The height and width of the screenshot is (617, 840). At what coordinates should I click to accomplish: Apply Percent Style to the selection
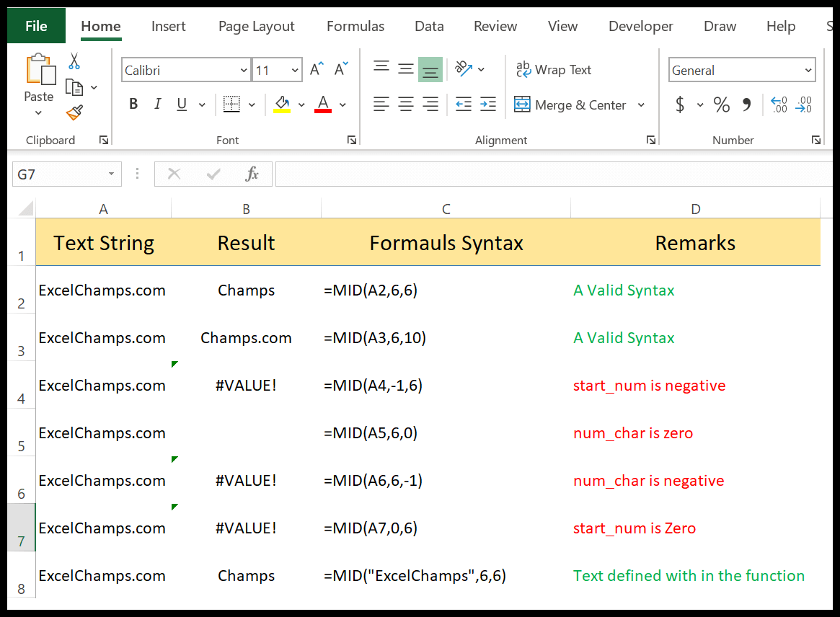tap(721, 105)
